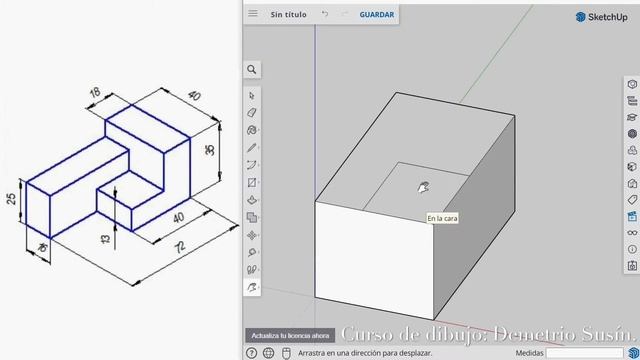Open the hamburger menu next to Sin título
The image size is (640, 360).
[x=253, y=13]
